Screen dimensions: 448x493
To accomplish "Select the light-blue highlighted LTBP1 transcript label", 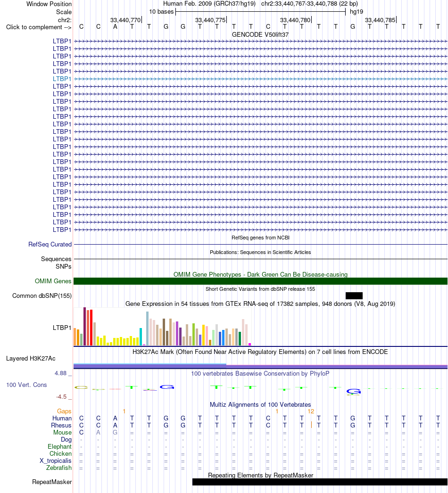I will pyautogui.click(x=62, y=79).
